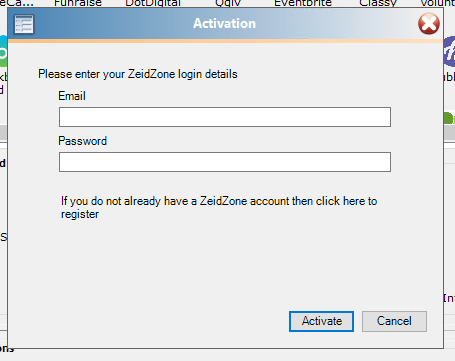Click the purple icon at the right edge
Viewport: 455px width, 361px height.
(x=449, y=52)
